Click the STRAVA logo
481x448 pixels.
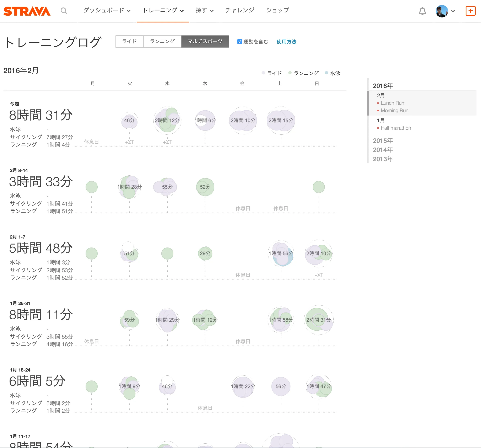(x=27, y=11)
